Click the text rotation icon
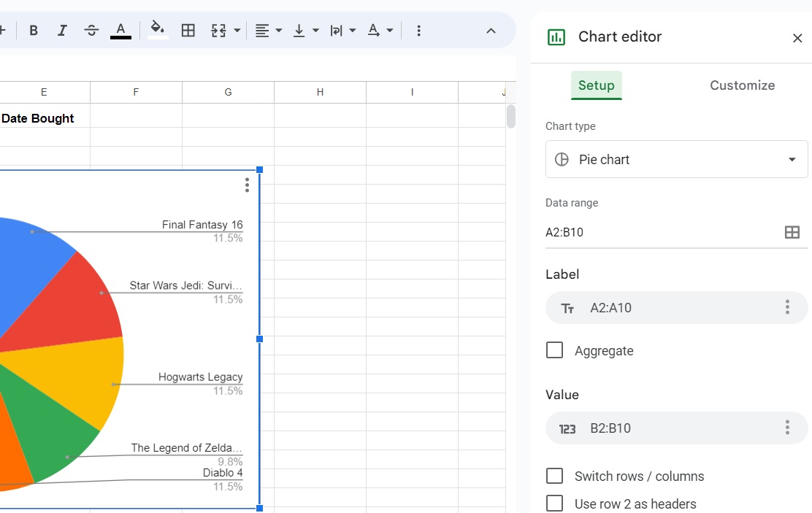Viewport: 812px width, 513px height. [x=373, y=31]
